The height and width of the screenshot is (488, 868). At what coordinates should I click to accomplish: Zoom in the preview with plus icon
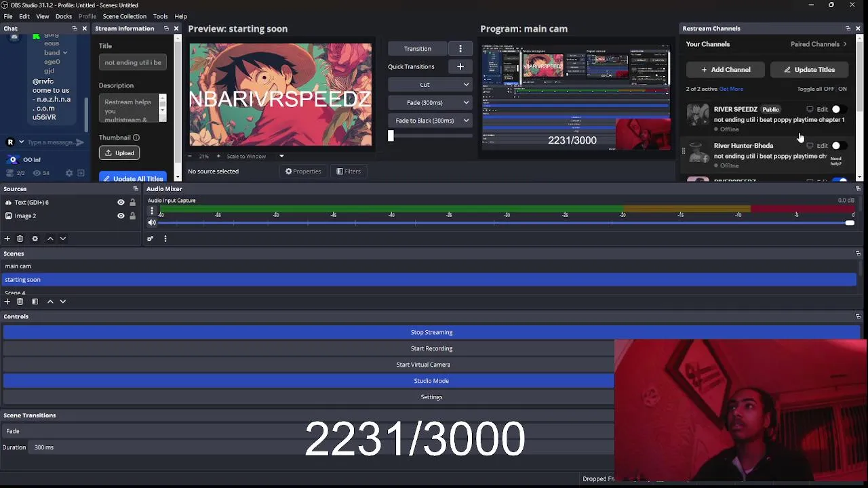218,156
